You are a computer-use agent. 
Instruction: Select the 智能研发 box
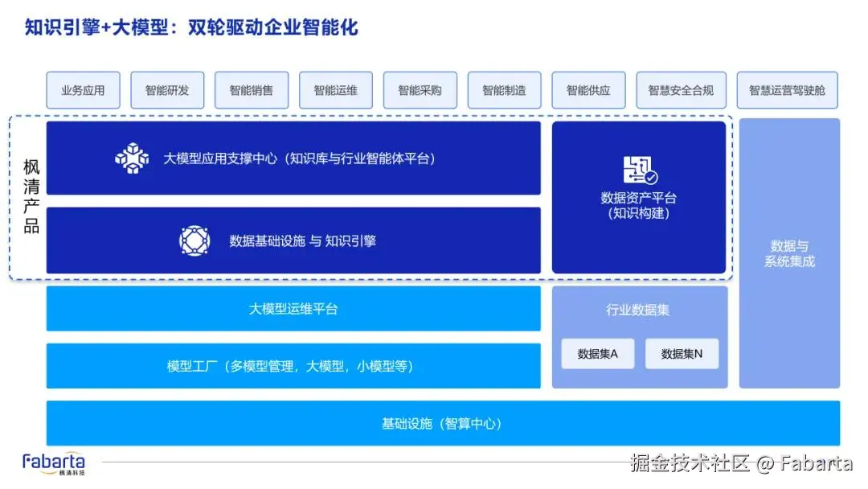coord(167,90)
